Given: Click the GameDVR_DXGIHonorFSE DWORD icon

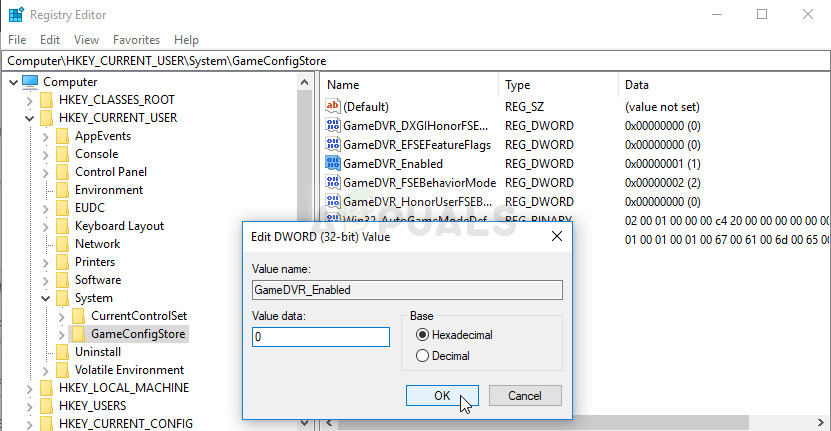Looking at the screenshot, I should [x=332, y=125].
